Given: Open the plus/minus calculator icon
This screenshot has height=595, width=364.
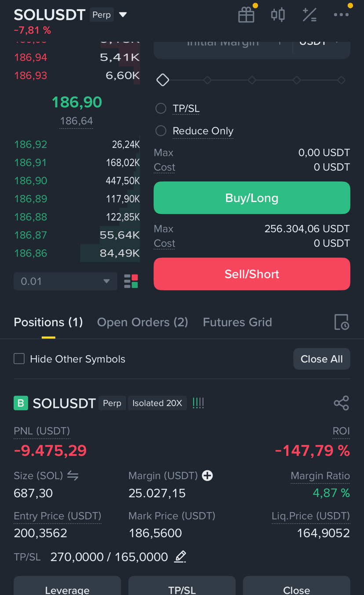Looking at the screenshot, I should [x=309, y=15].
